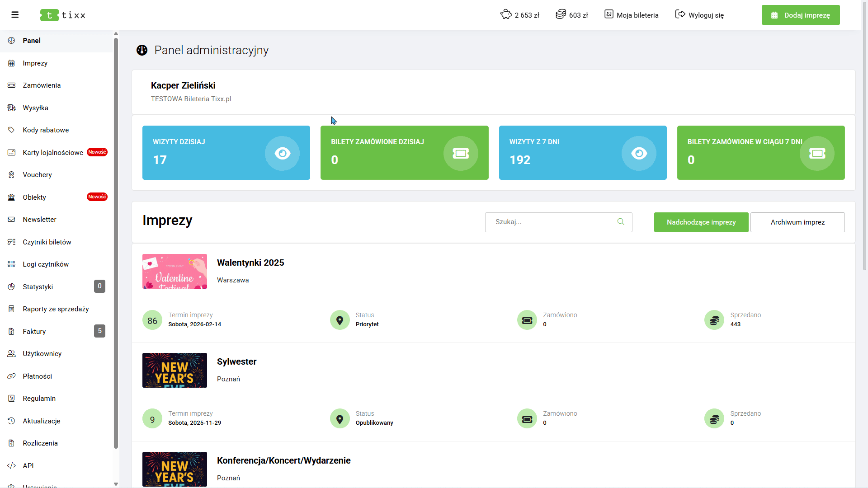Click the coins stack 603 zł icon
868x488 pixels.
point(561,14)
